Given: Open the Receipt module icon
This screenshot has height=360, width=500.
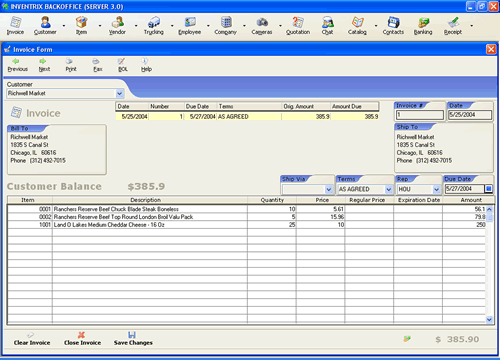Looking at the screenshot, I should (x=453, y=26).
